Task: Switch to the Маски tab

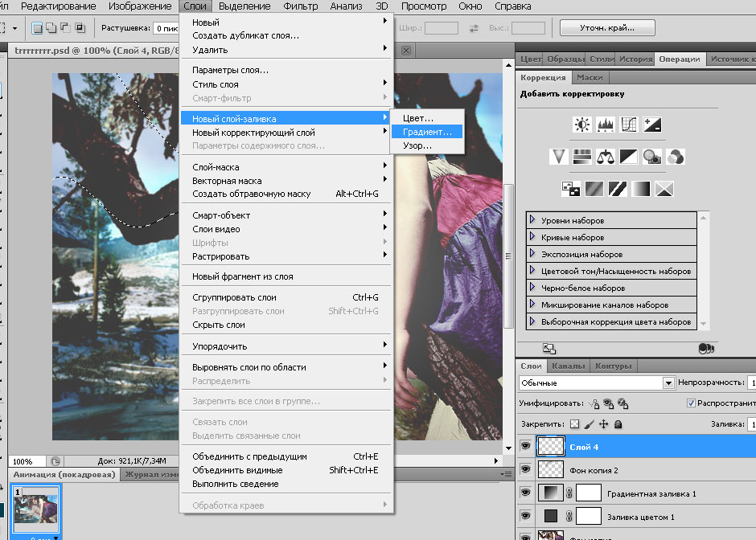Action: pyautogui.click(x=590, y=78)
